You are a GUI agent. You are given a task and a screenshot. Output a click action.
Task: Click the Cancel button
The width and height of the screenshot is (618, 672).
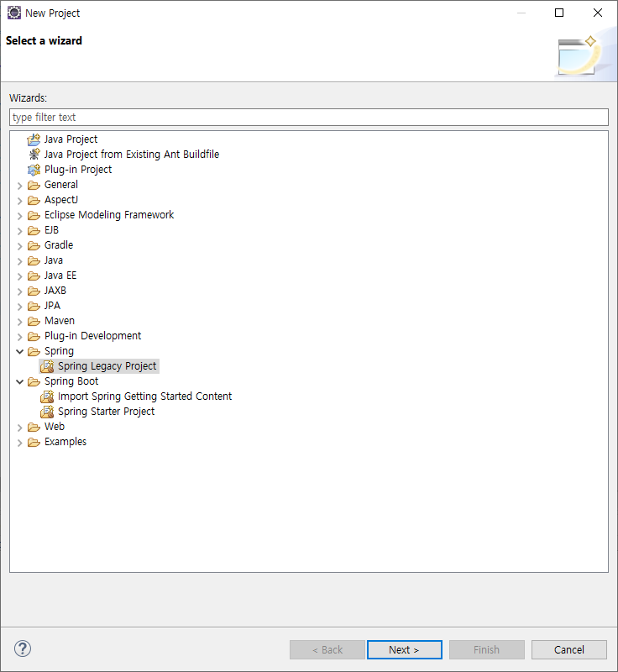[x=569, y=649]
